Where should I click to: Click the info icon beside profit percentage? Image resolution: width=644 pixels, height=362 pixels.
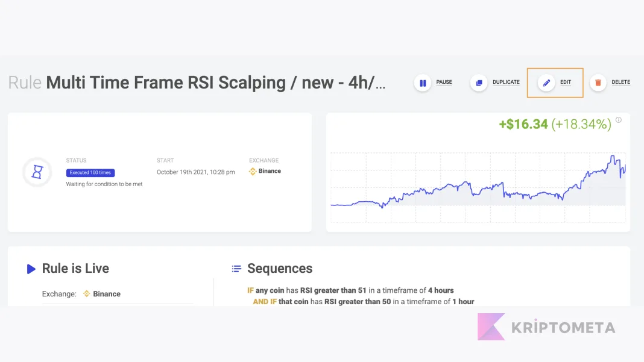pos(619,120)
